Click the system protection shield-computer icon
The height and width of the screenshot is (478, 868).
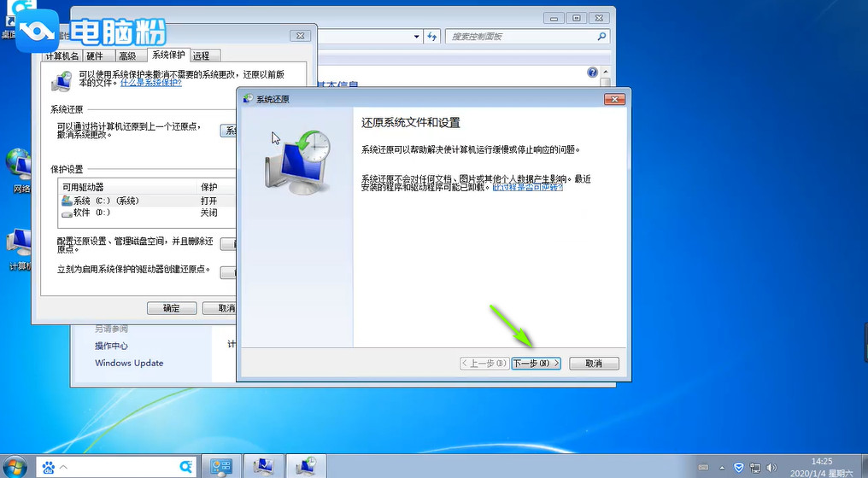(x=62, y=81)
